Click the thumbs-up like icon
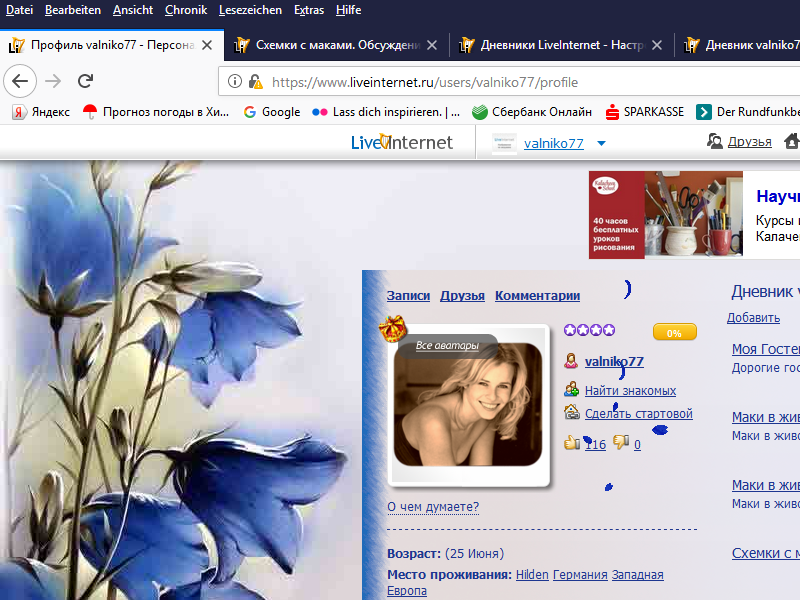 (572, 443)
